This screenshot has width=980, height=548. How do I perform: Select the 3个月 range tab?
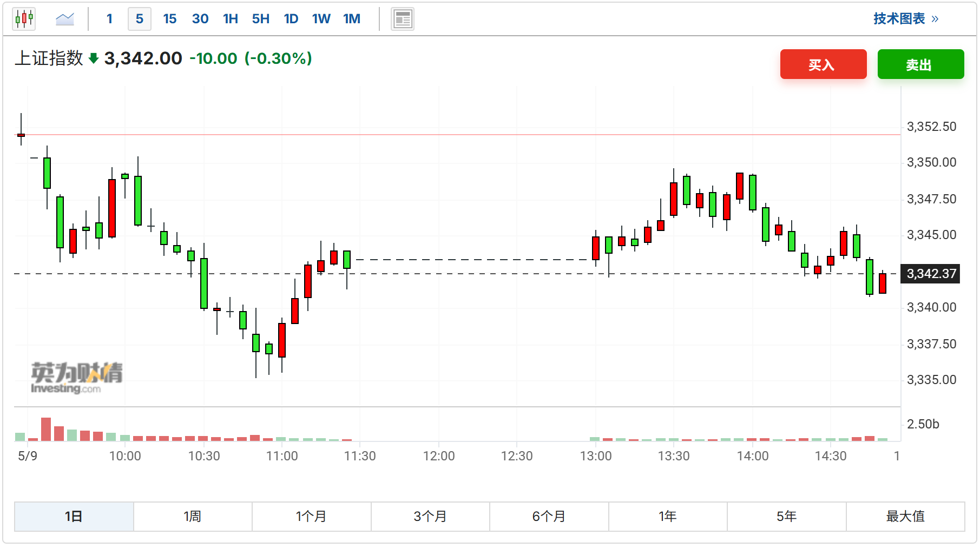click(430, 517)
